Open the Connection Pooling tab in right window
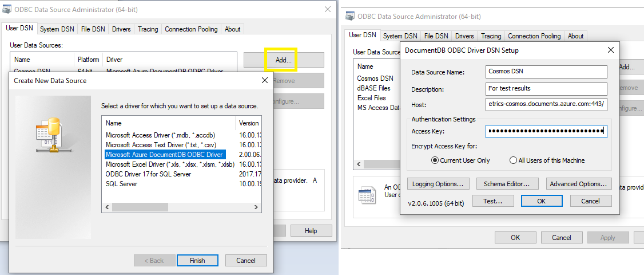The width and height of the screenshot is (644, 275). pos(534,36)
